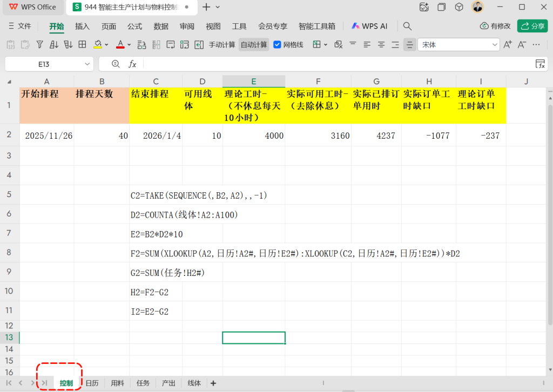This screenshot has width=553, height=392.
Task: Click the zoom magnifier beside formula bar
Action: (x=116, y=64)
